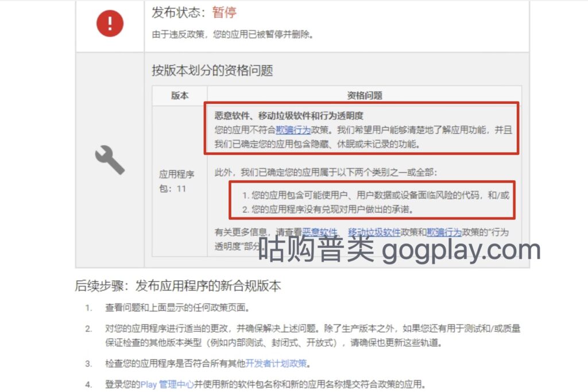Click list item 1 about 面临风险的代码
The height and width of the screenshot is (392, 588).
pos(376,195)
